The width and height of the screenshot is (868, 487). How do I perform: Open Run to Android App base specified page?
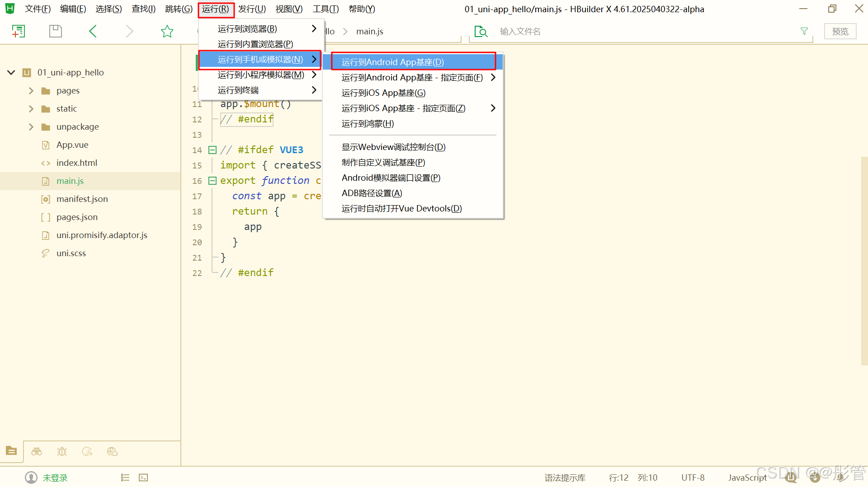(x=413, y=78)
